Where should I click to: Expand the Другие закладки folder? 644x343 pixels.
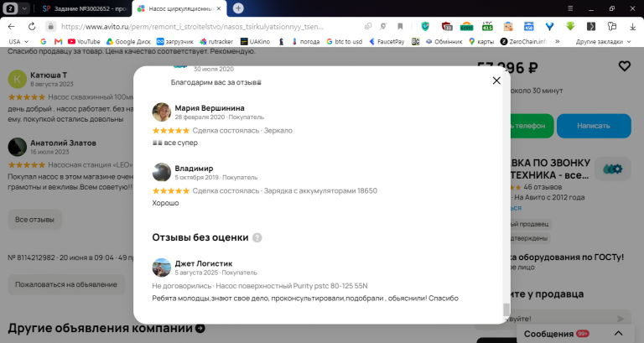(603, 41)
